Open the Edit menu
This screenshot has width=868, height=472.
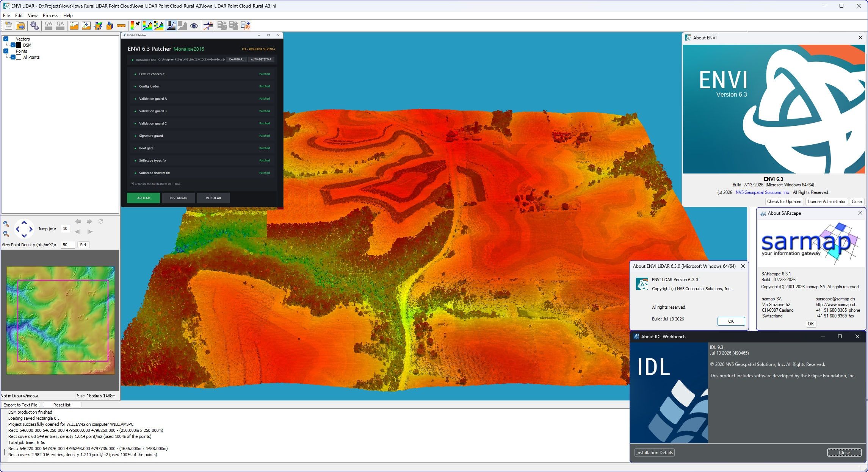[x=19, y=16]
